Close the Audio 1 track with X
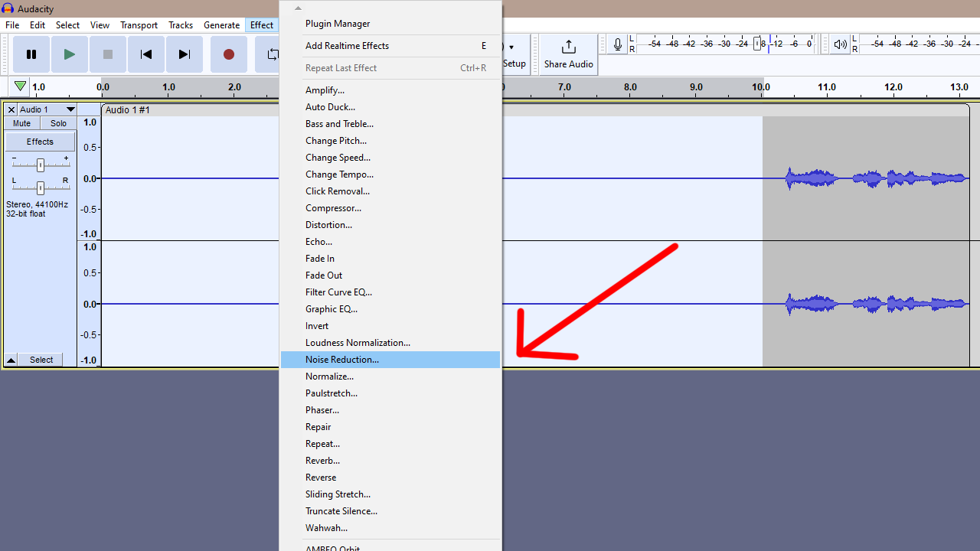Screen dimensions: 980x551 [11, 109]
